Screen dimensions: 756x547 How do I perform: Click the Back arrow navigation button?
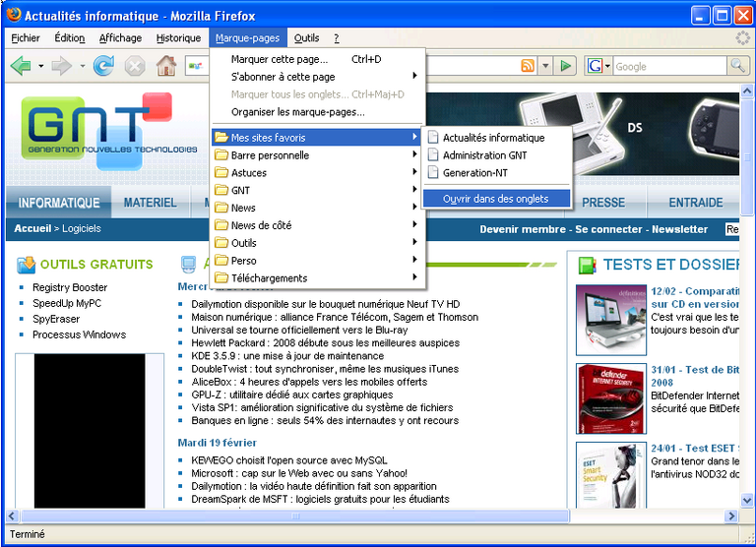[21, 66]
